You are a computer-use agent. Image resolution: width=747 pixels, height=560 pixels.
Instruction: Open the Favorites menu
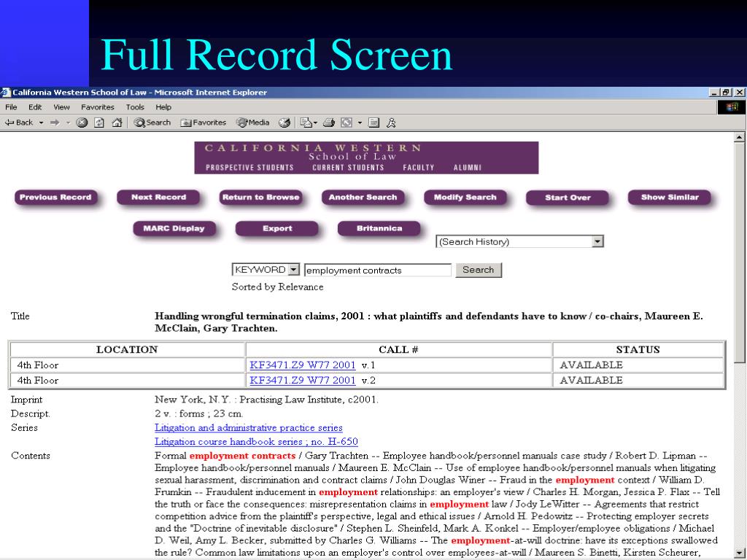(98, 107)
